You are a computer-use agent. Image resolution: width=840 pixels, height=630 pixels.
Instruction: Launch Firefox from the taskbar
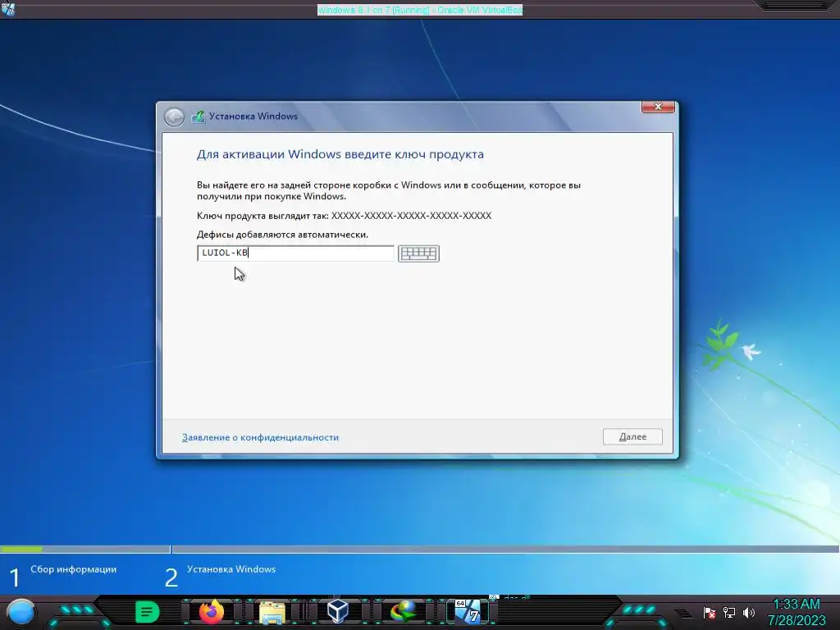click(x=211, y=612)
